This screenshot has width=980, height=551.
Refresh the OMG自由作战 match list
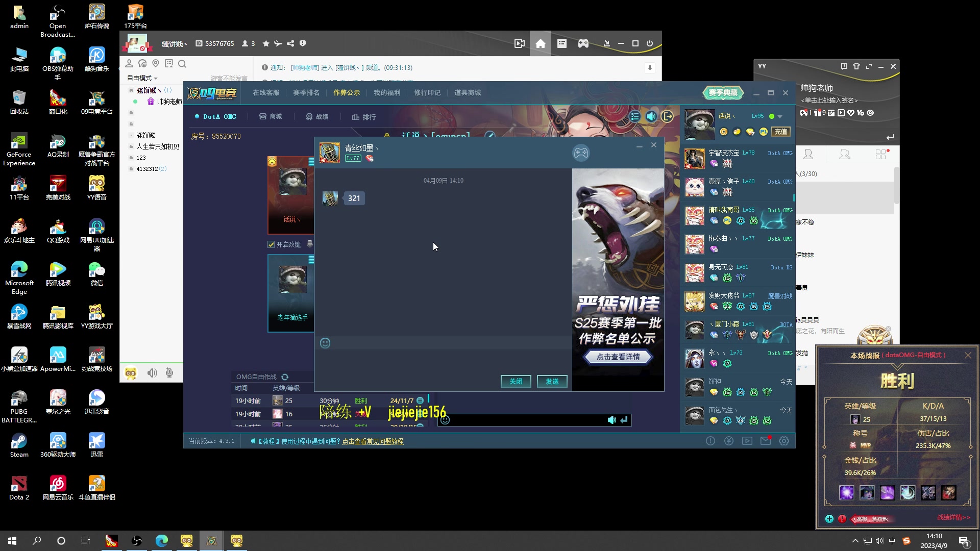coord(285,377)
